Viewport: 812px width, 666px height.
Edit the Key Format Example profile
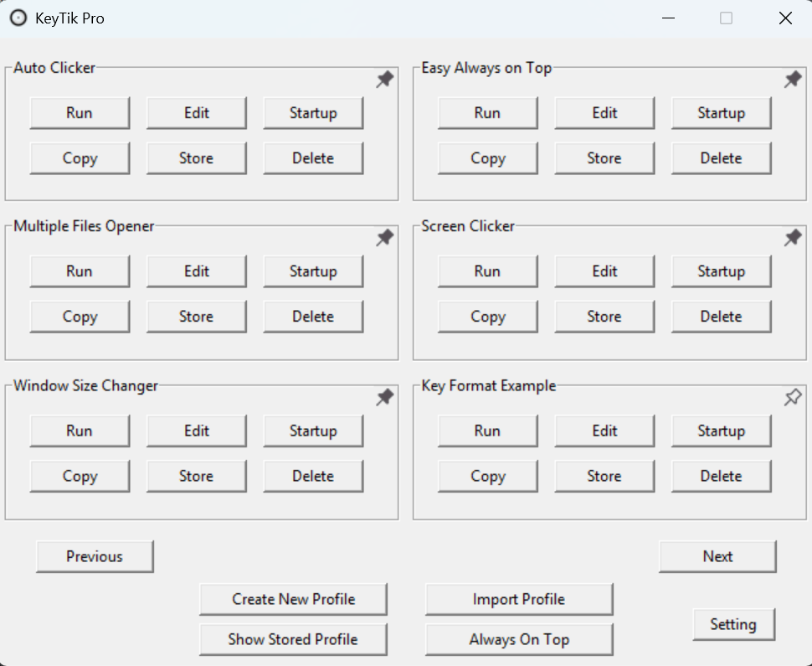click(x=605, y=431)
